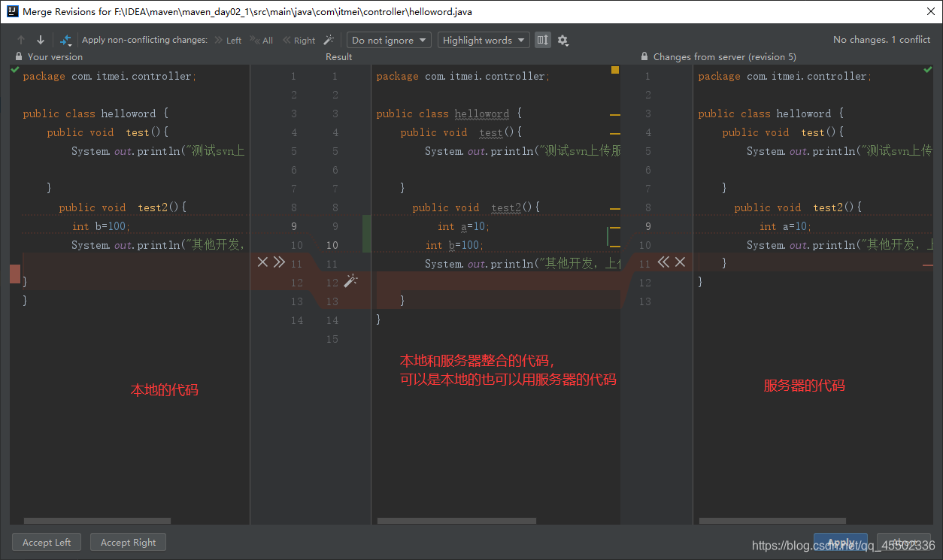Accept left change with double-arrow icon

point(279,262)
